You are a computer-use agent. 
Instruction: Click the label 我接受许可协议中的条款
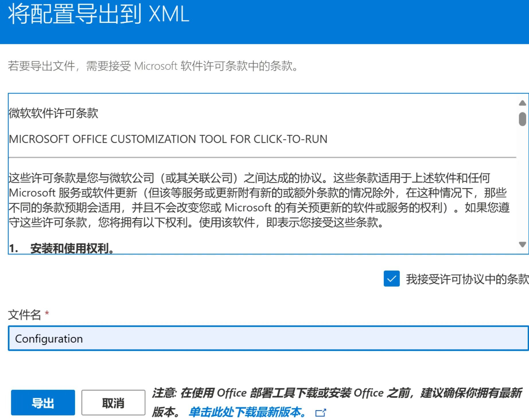[467, 279]
